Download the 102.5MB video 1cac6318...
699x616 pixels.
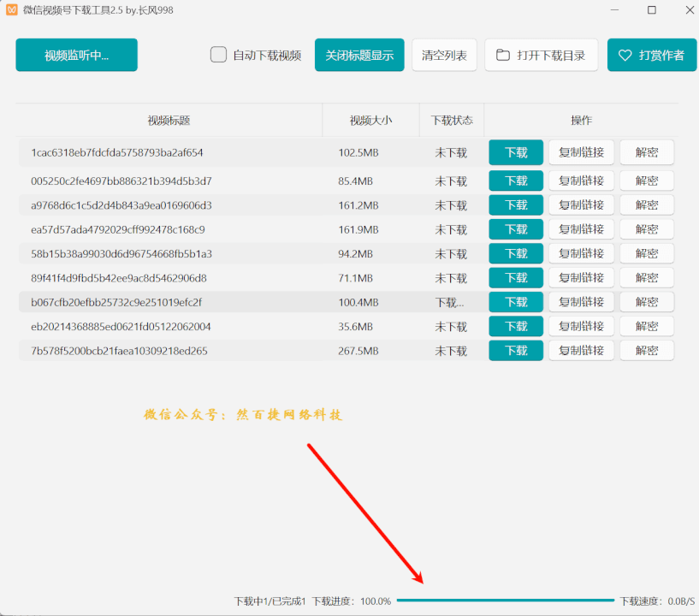point(516,152)
